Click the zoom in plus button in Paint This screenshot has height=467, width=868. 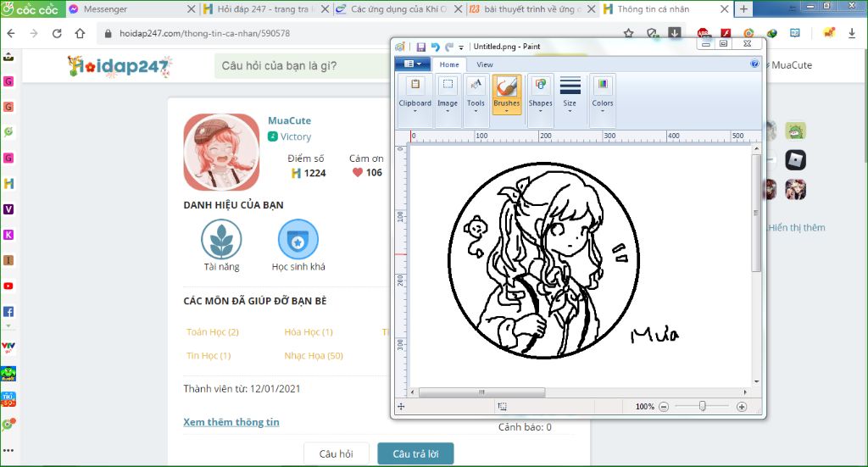pyautogui.click(x=742, y=407)
